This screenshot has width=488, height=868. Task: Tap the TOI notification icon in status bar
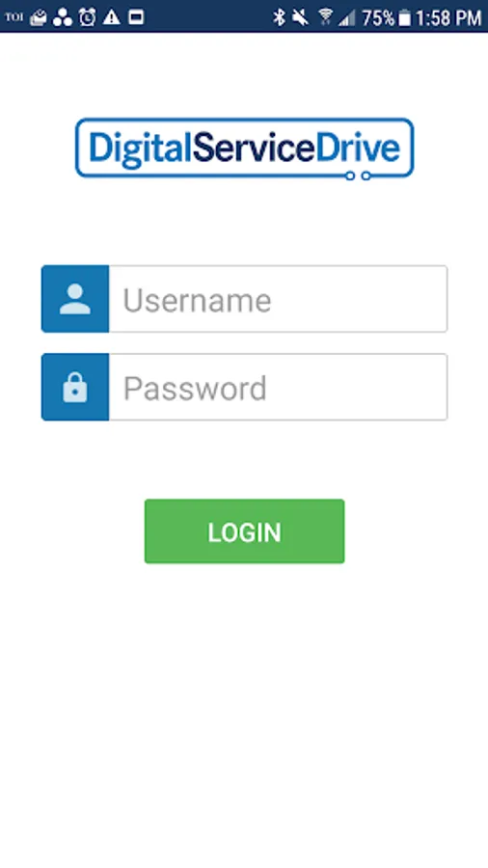14,16
